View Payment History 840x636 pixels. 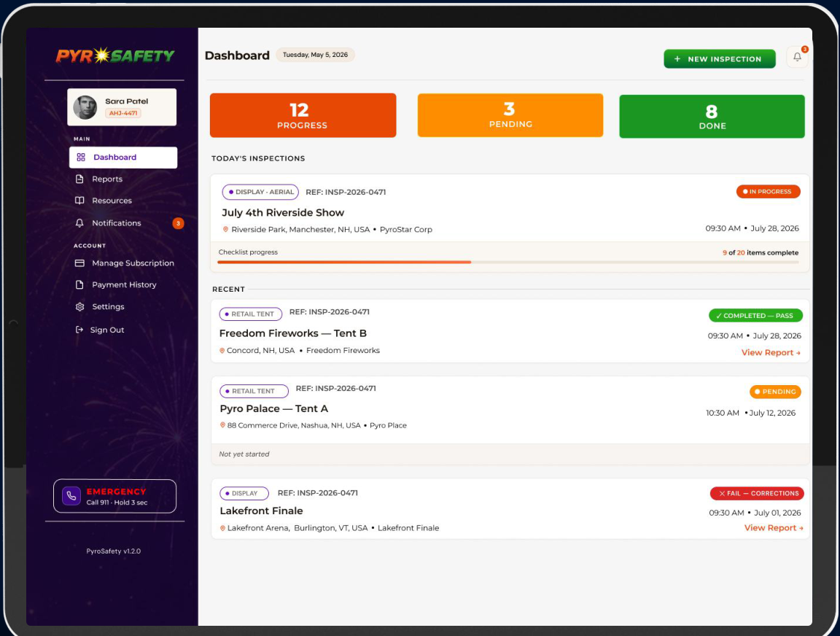[123, 284]
